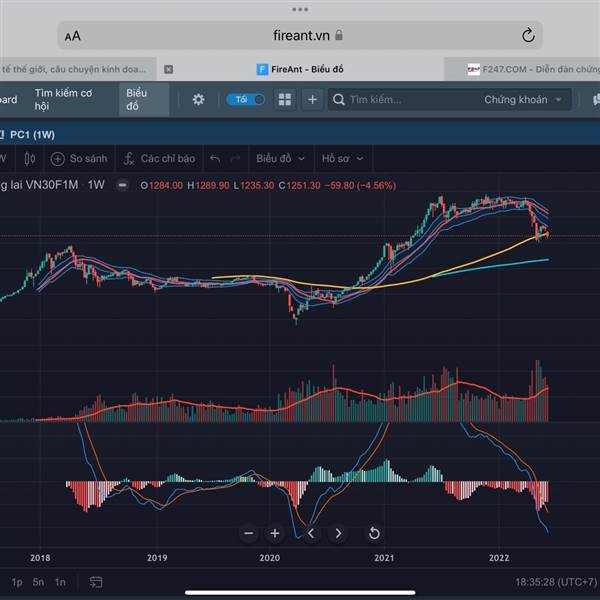Tap the Safari reader AA button

73,36
